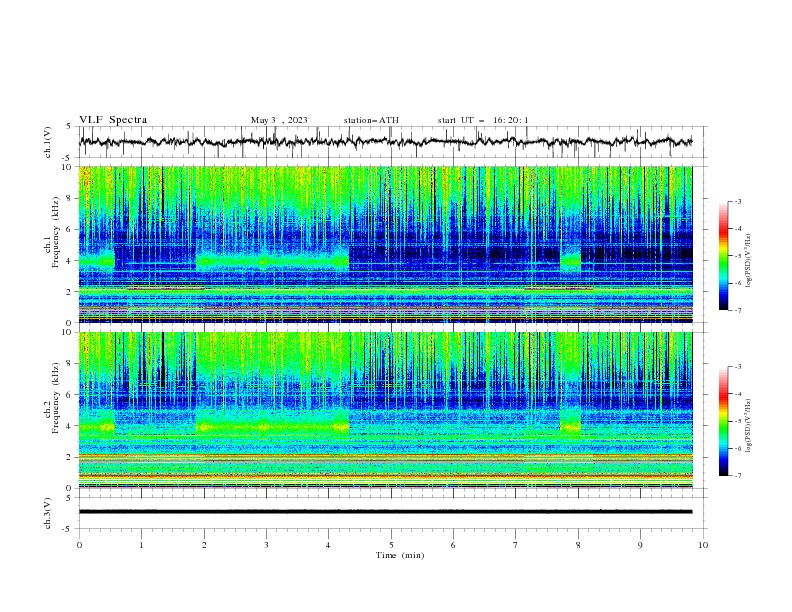Click the "8" kHz tick of ch.1 spectrogram
The width and height of the screenshot is (792, 612).
(69, 198)
